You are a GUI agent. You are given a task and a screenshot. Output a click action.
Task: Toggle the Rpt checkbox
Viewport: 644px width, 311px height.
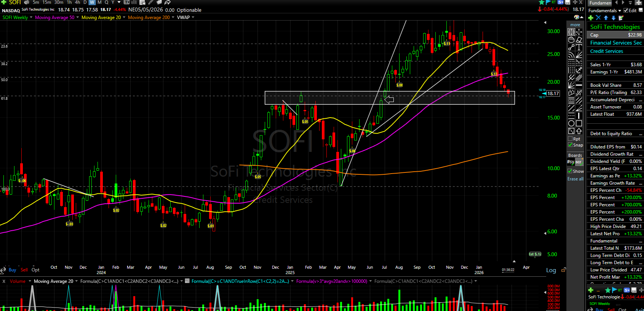point(570,139)
